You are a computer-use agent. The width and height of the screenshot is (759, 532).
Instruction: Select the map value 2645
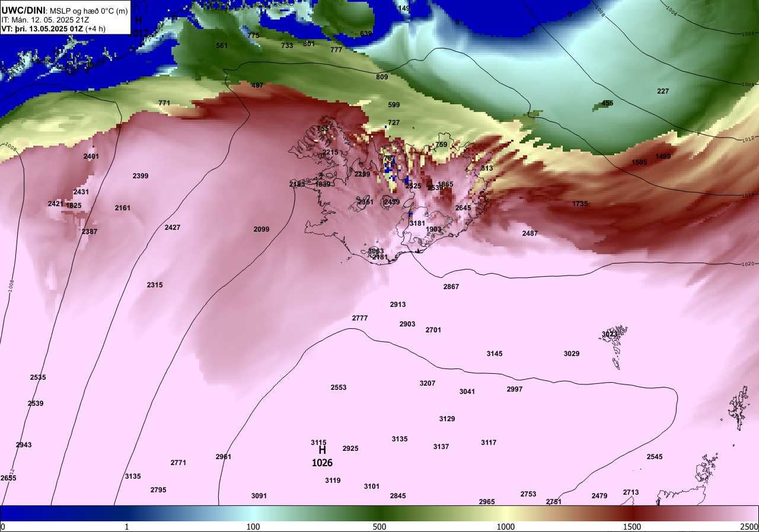tap(463, 208)
